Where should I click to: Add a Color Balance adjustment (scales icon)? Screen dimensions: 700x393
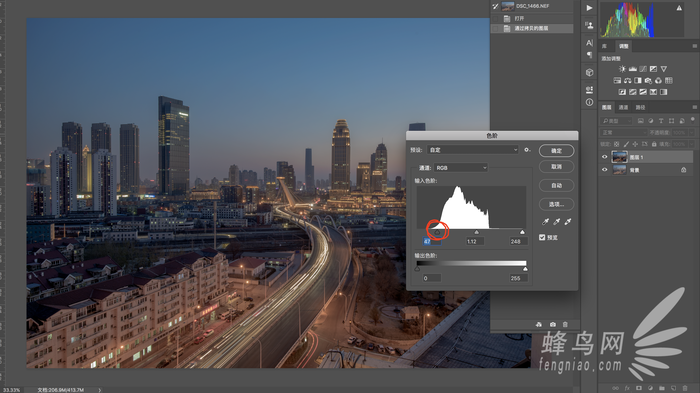(627, 80)
